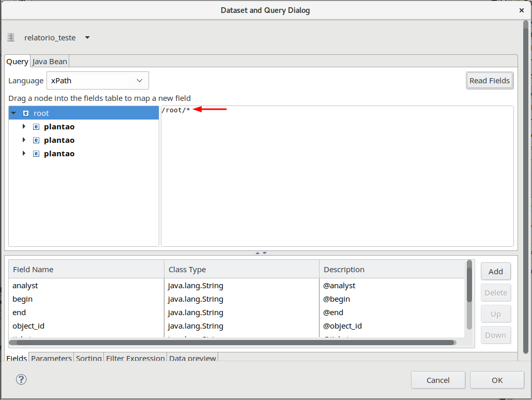The width and height of the screenshot is (532, 400).
Task: Close the Dataset and Query dialog
Action: 522,10
